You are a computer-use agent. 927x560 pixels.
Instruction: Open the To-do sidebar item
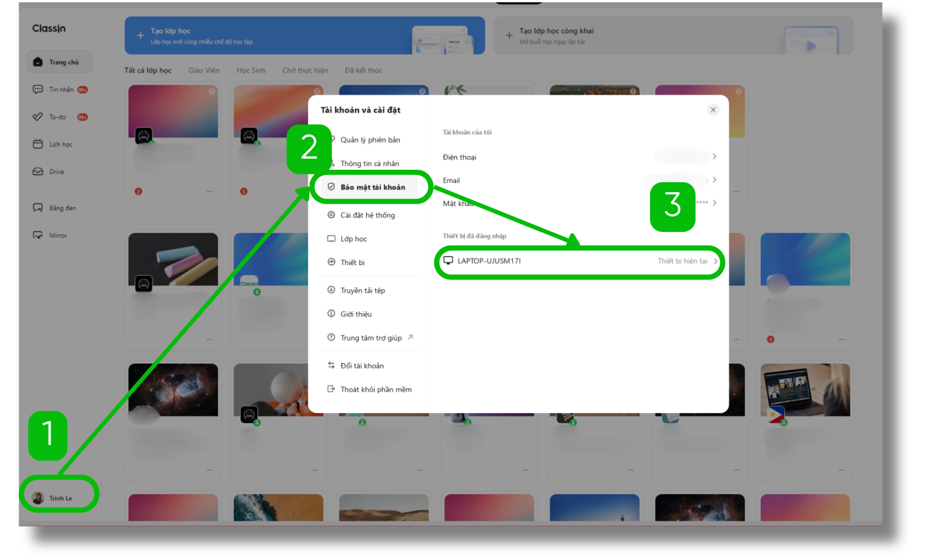coord(57,117)
